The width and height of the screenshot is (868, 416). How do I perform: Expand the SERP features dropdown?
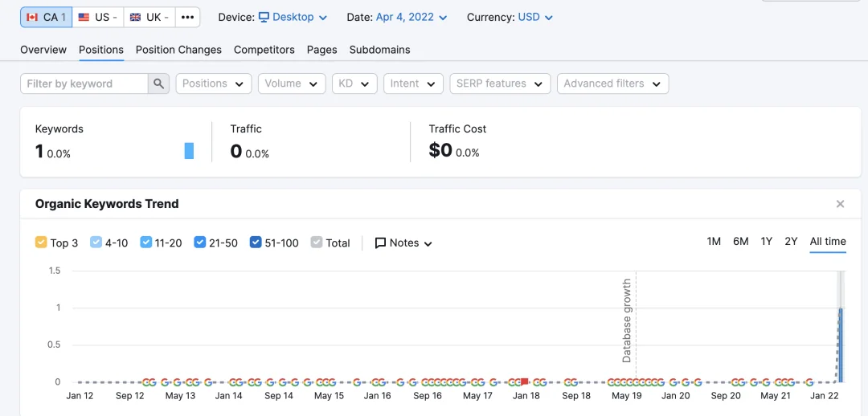pyautogui.click(x=500, y=84)
